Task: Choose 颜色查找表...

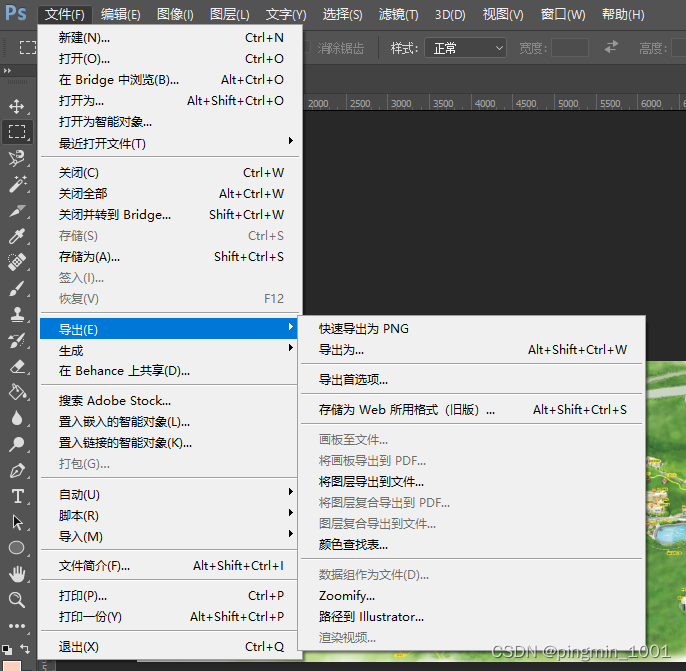Action: [x=472, y=545]
